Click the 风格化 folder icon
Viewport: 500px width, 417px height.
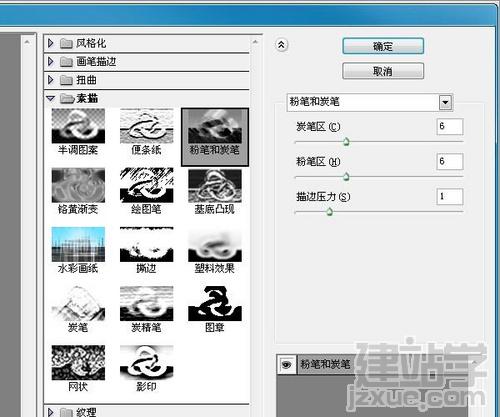66,43
